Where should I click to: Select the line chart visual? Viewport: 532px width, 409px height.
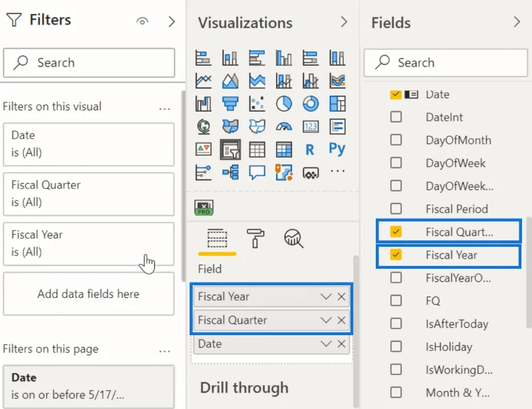203,80
